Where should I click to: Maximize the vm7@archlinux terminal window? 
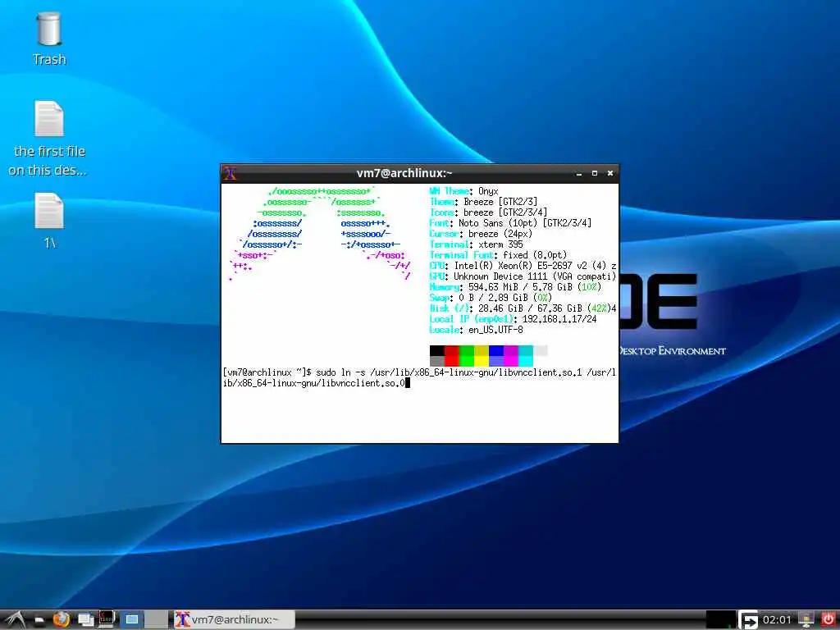[x=595, y=173]
